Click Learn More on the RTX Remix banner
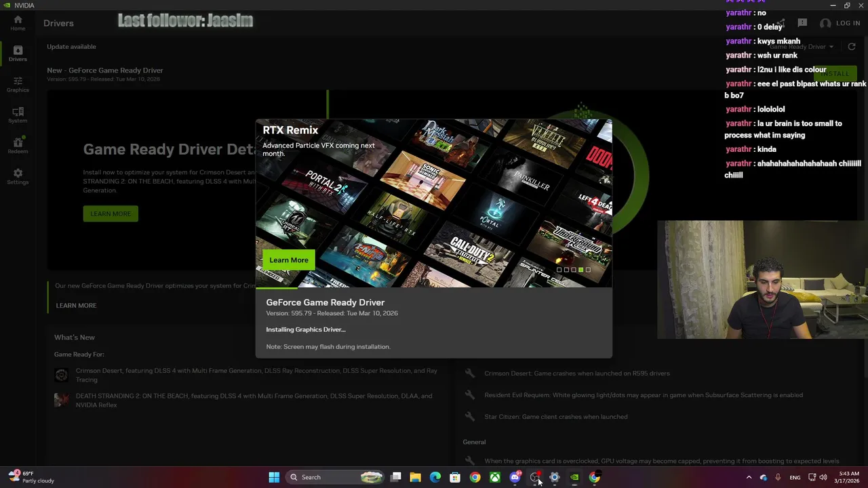 (x=289, y=260)
